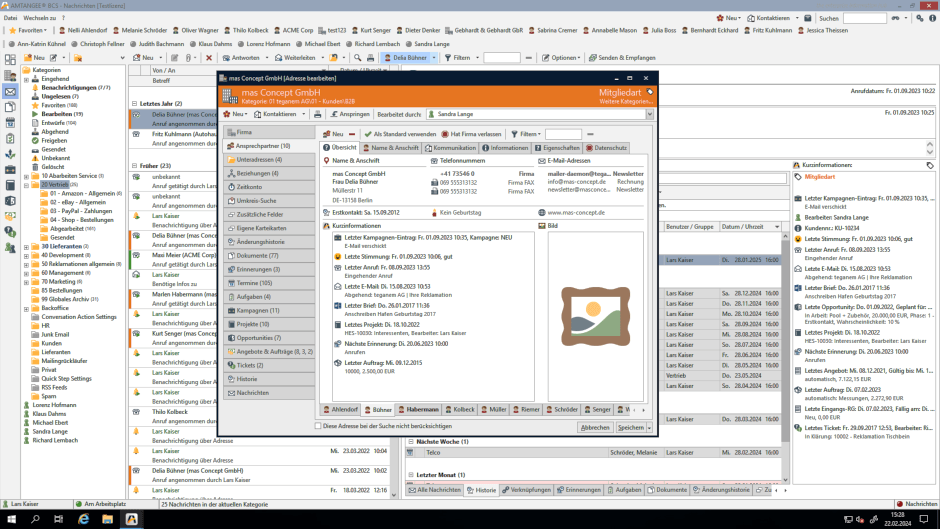Open Windows Start menu
Image resolution: width=940 pixels, height=529 pixels.
point(11,519)
